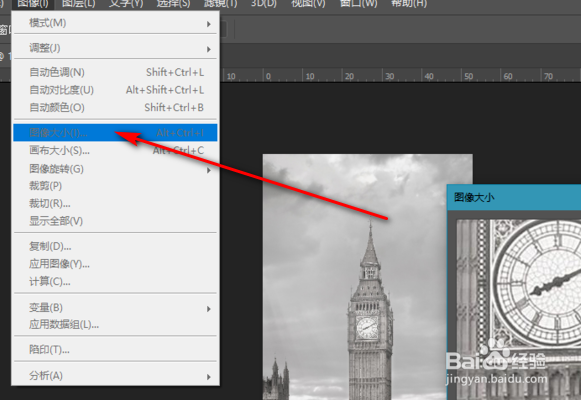This screenshot has height=400, width=581.
Task: Choose 裁剪(P) from the Image menu
Action: [115, 186]
